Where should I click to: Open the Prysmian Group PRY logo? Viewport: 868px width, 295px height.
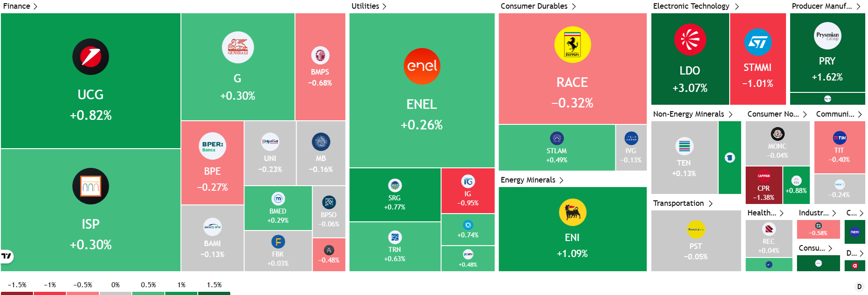827,36
